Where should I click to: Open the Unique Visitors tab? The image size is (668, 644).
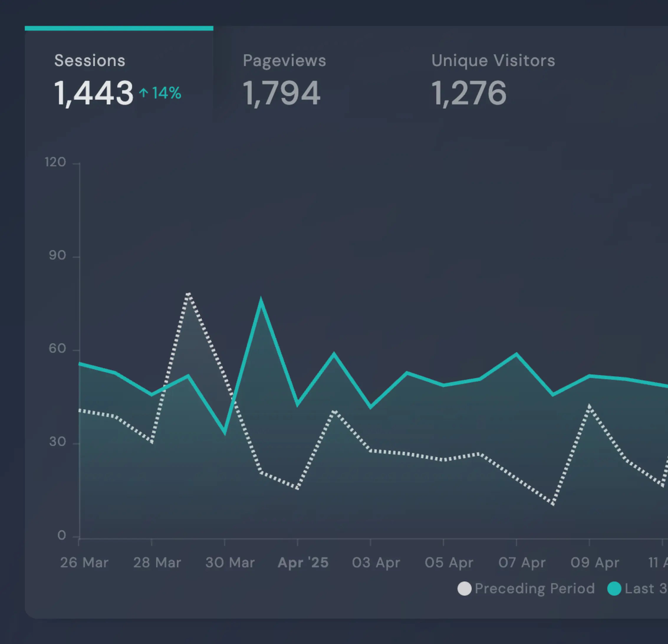click(493, 61)
